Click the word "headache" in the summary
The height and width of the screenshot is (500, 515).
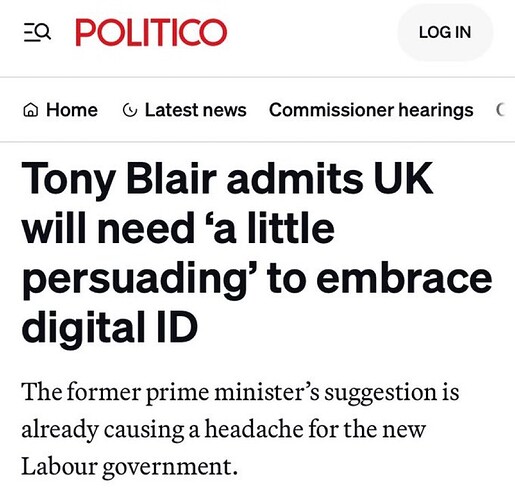pos(254,428)
